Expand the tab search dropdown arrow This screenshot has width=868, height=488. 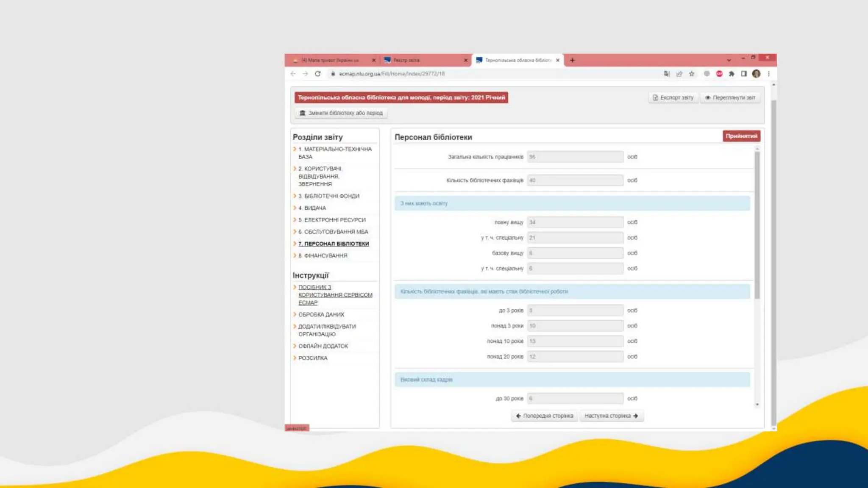[x=729, y=60]
